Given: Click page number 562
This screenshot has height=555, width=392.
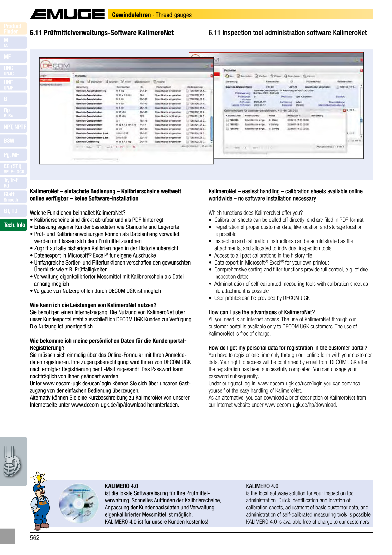Looking at the screenshot, I should (34, 538).
